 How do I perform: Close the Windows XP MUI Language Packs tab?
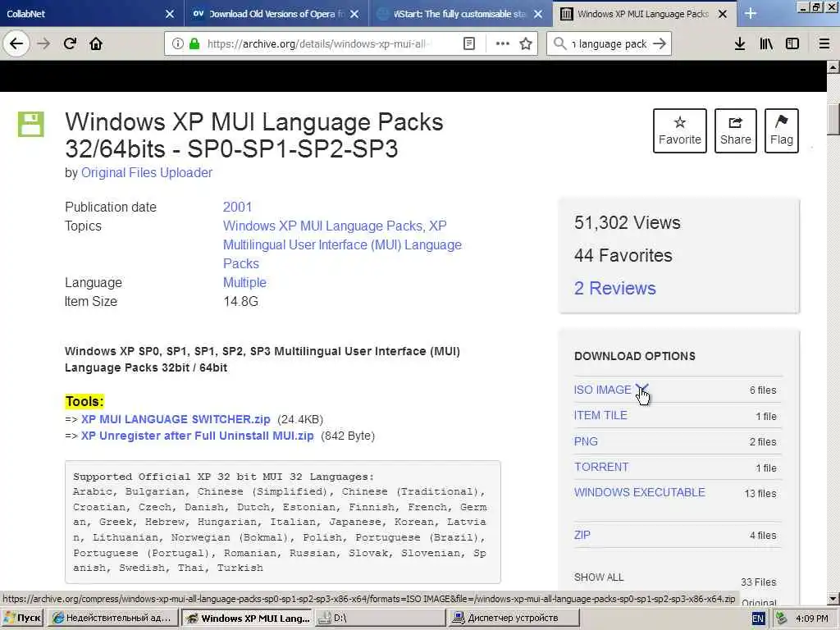[722, 14]
